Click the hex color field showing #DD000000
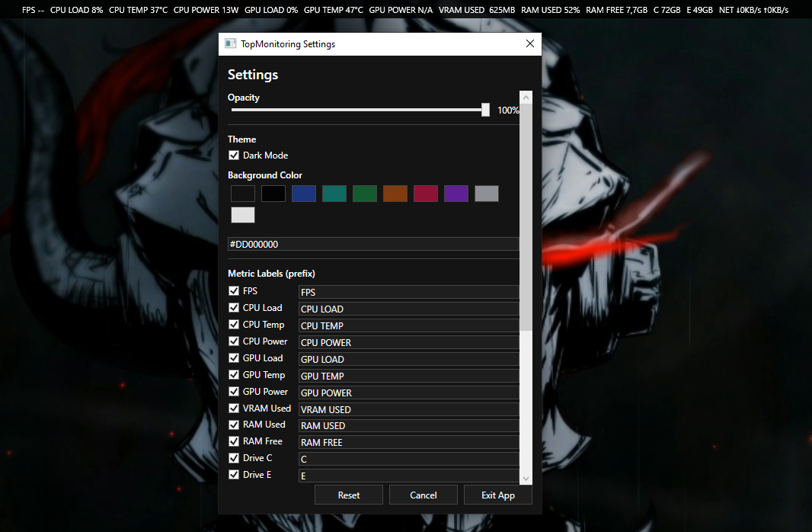This screenshot has height=532, width=812. coord(373,244)
